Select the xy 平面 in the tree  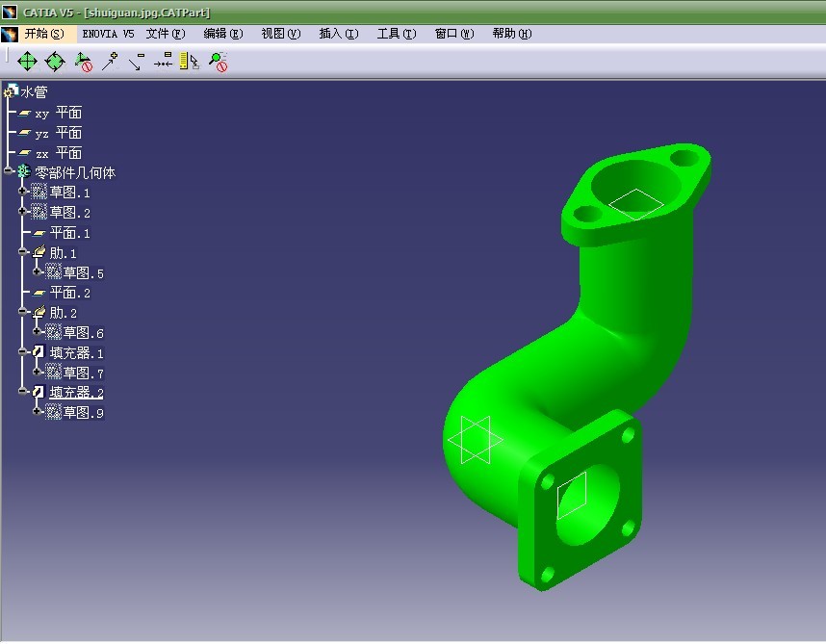(58, 113)
